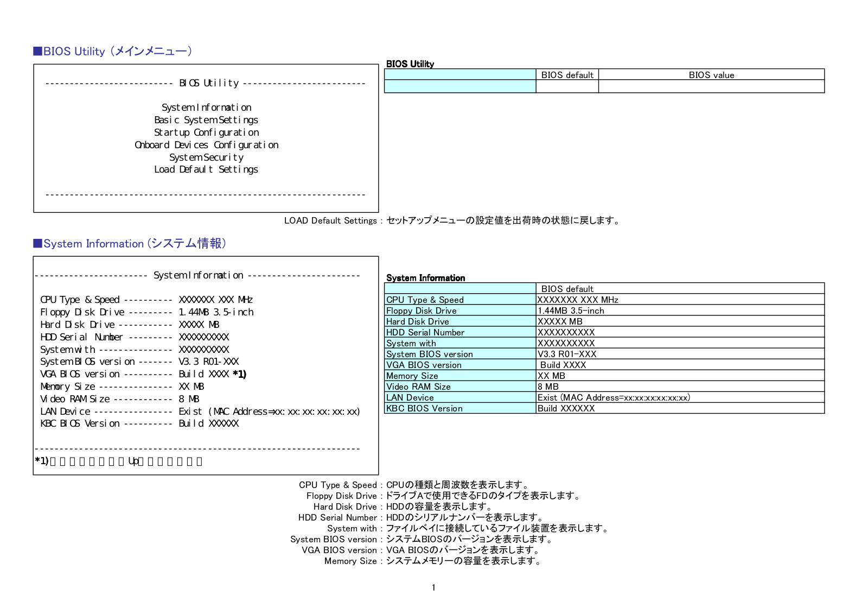Click 'Memory Size' table cell

(x=460, y=376)
